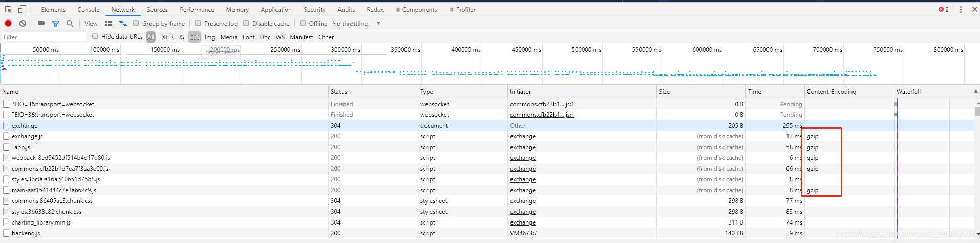Select the Network tab
Screen dimensions: 980x243
123,9
